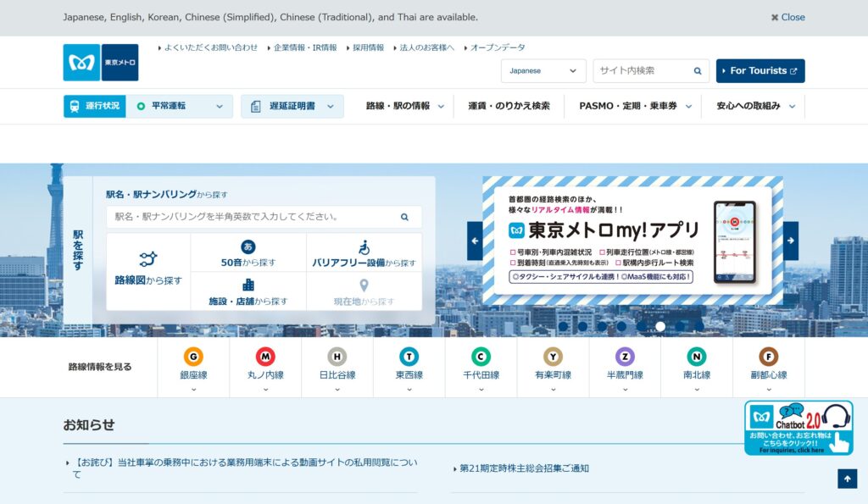Open the Tozai Line T icon
The width and height of the screenshot is (868, 504).
pos(409,357)
